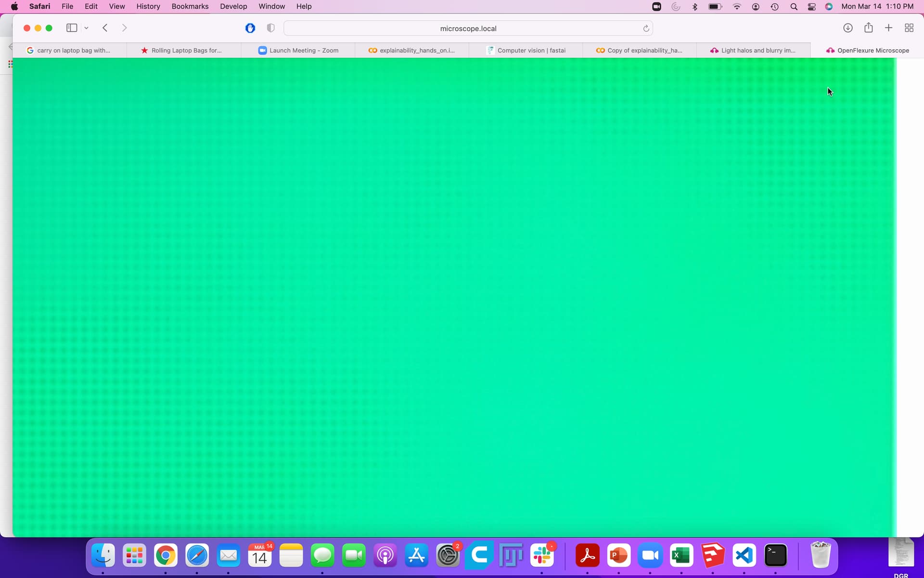924x578 pixels.
Task: Open the privacy report shield icon
Action: tap(270, 28)
